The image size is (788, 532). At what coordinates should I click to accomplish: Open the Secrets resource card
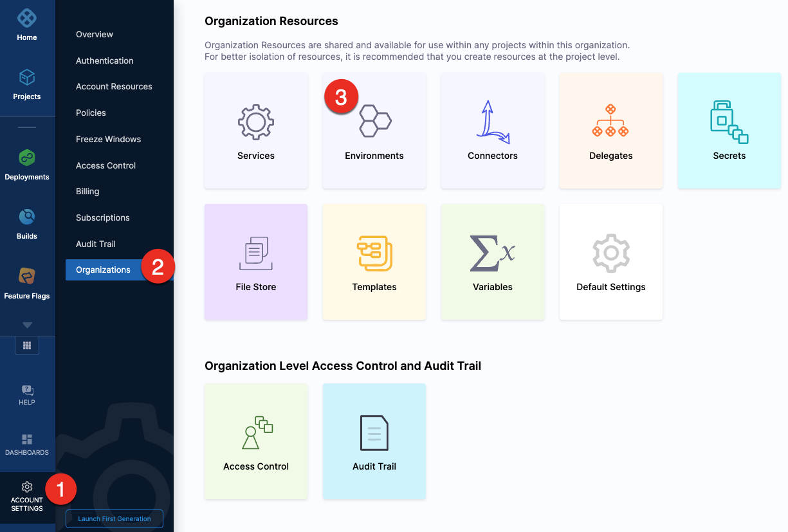[x=729, y=131]
